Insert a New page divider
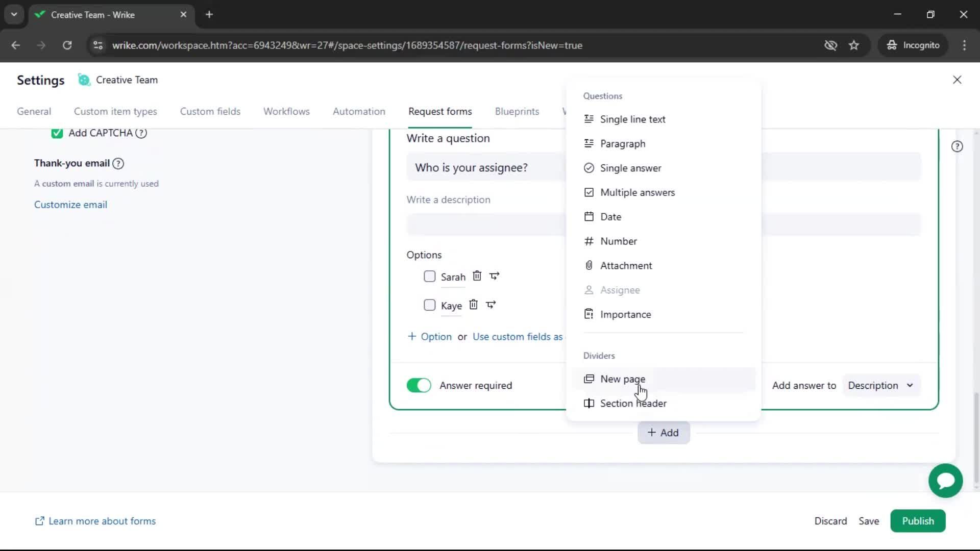Screen dimensions: 980x551 663,379
